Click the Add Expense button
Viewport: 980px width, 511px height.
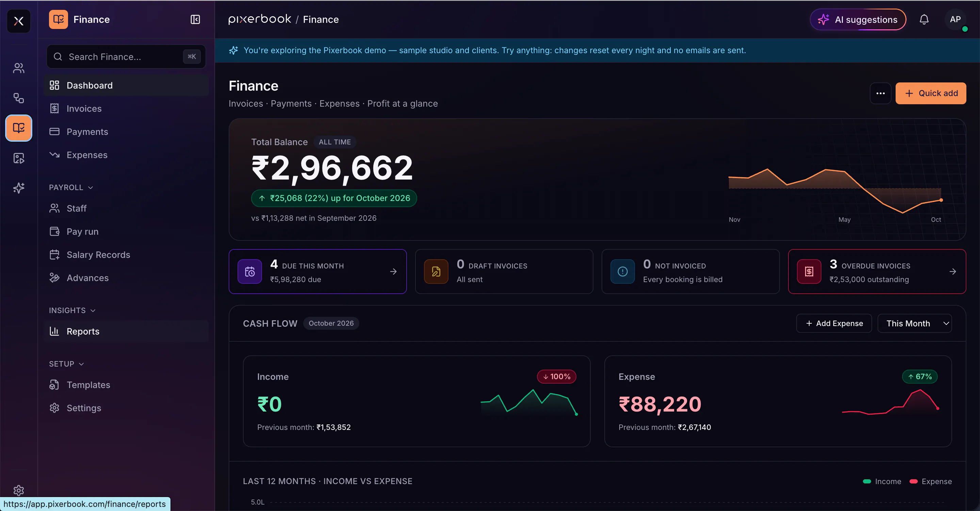[834, 323]
